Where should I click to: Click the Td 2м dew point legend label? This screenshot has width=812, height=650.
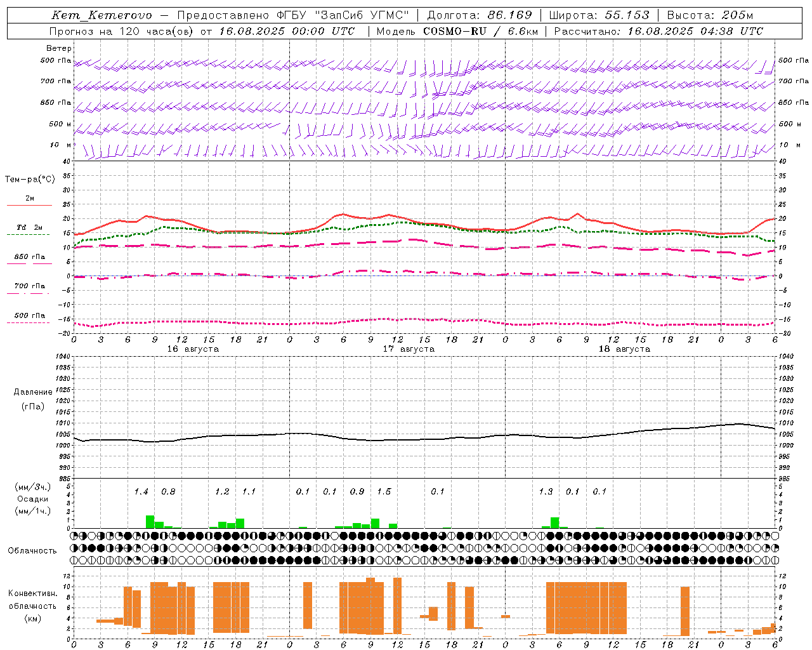click(30, 227)
